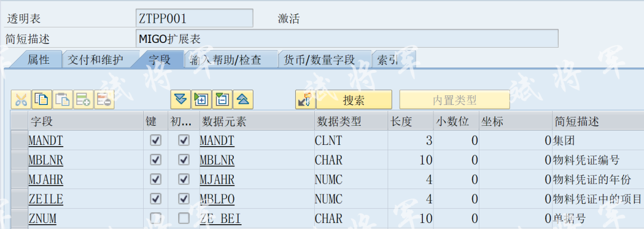
Task: Toggle key checkbox for MANDT row
Action: pos(156,140)
